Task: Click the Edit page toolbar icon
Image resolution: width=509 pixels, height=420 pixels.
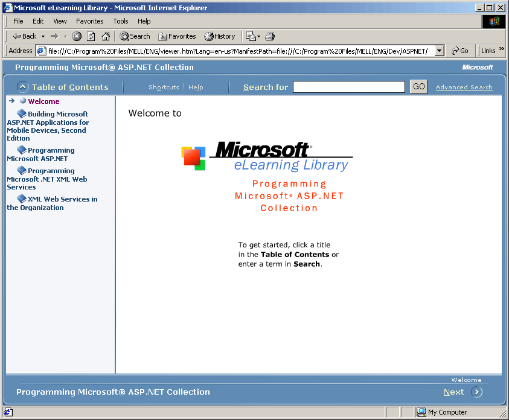Action: tap(251, 36)
